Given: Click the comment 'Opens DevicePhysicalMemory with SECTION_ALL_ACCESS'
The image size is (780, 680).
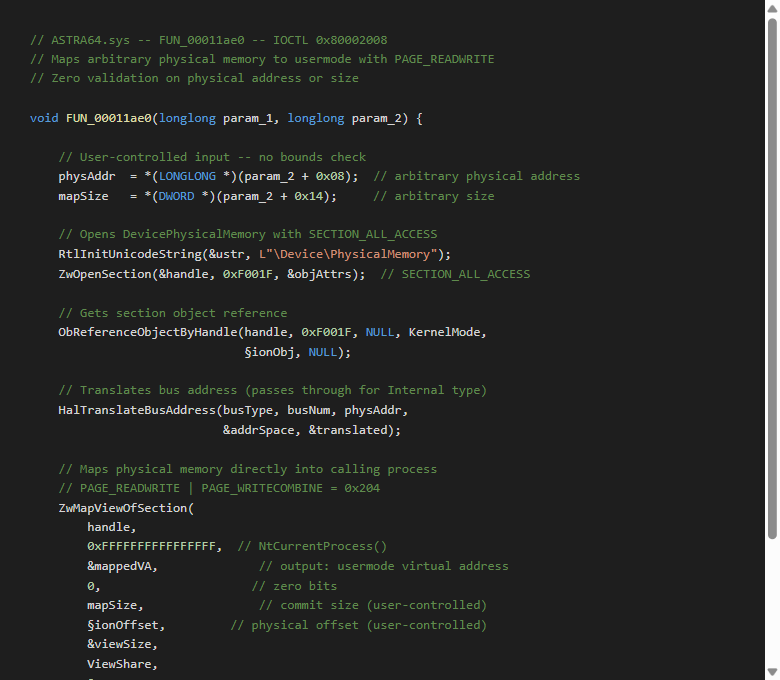Looking at the screenshot, I should pos(248,234).
